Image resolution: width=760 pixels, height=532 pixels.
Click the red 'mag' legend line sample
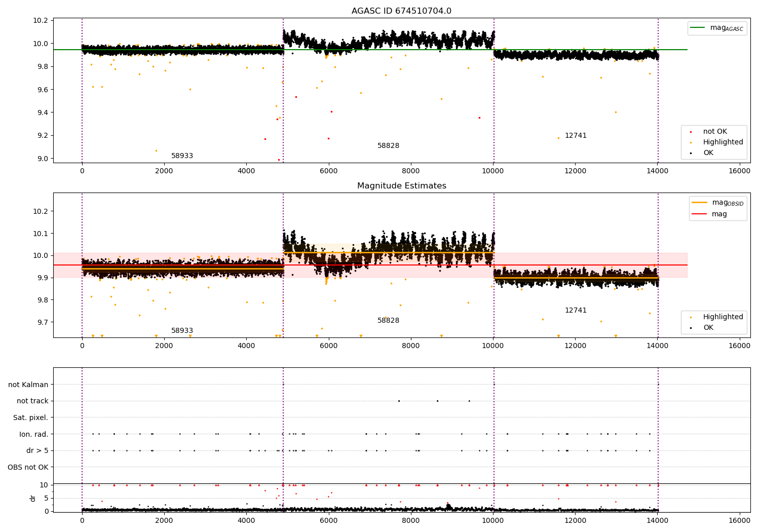point(700,214)
